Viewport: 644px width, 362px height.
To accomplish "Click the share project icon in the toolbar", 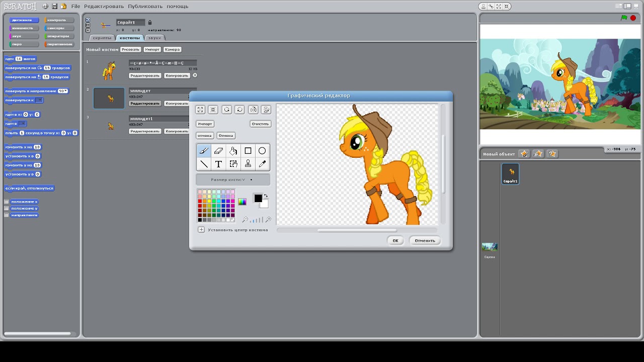I will pos(63,7).
